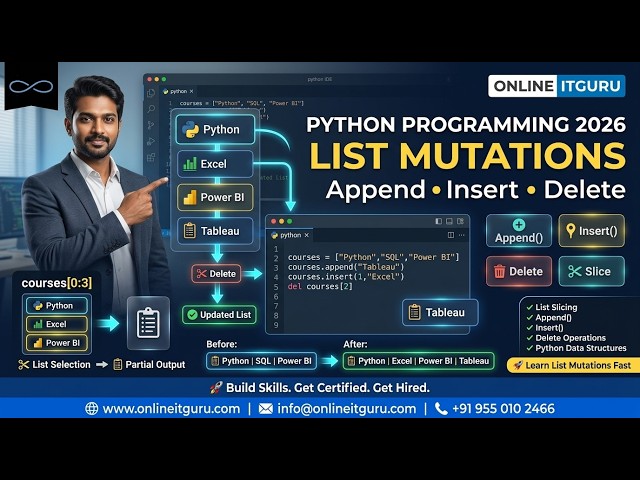Toggle panel layout icon in front editor title bar
This screenshot has width=640, height=480.
click(449, 221)
